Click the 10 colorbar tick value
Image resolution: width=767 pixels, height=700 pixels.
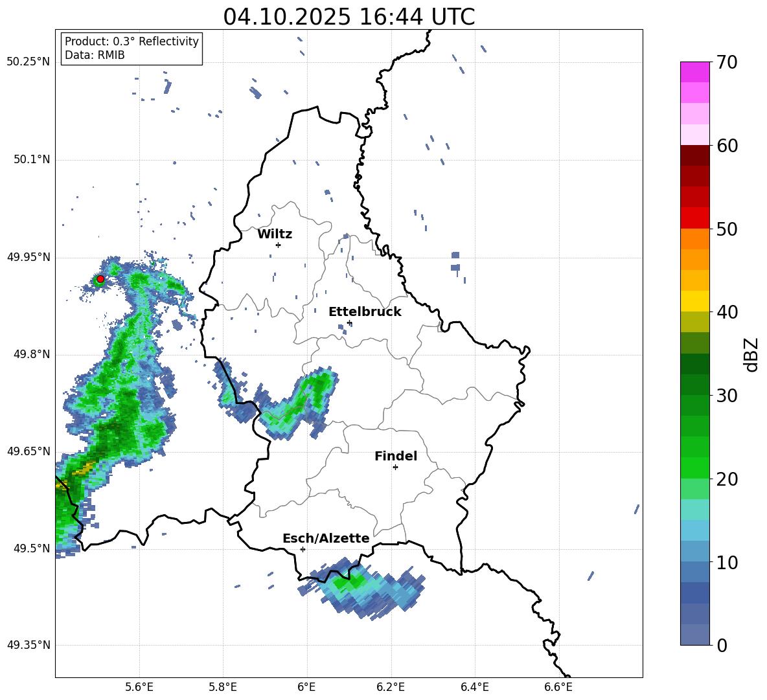tap(727, 562)
